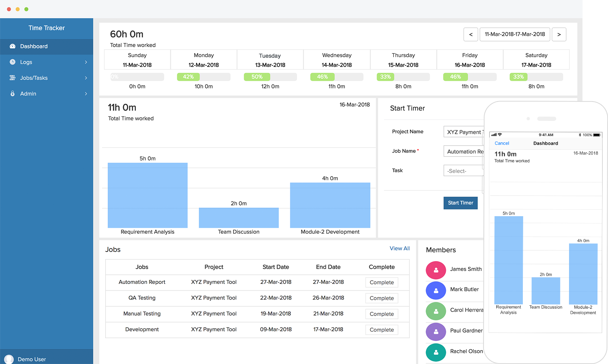Viewport: 608px width, 364px height.
Task: Mark QA Testing as Complete
Action: click(x=382, y=298)
